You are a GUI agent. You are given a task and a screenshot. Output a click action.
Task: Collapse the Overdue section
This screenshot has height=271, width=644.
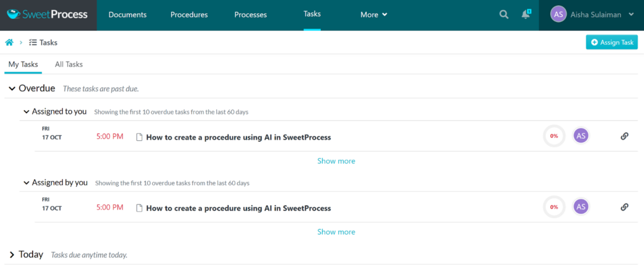coord(12,89)
